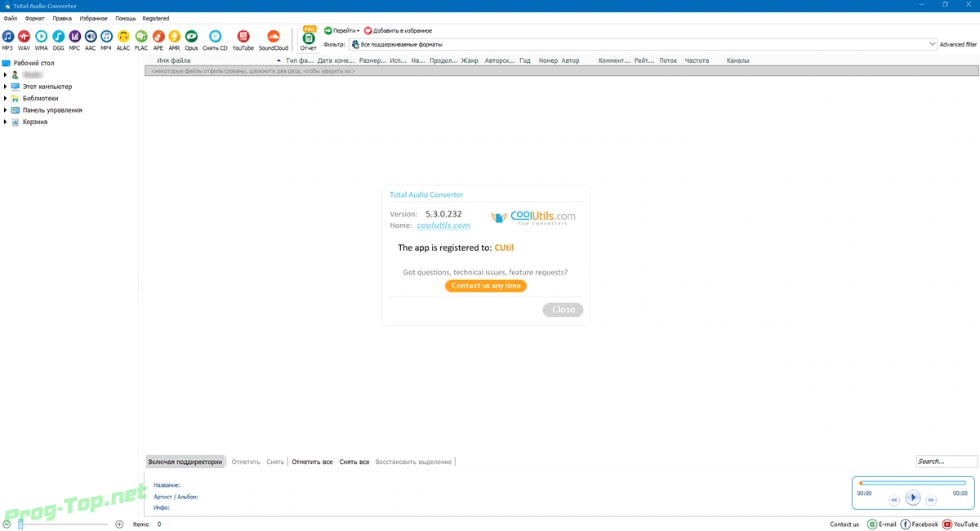Click the player play button
Viewport: 980px width, 531px height.
point(913,498)
